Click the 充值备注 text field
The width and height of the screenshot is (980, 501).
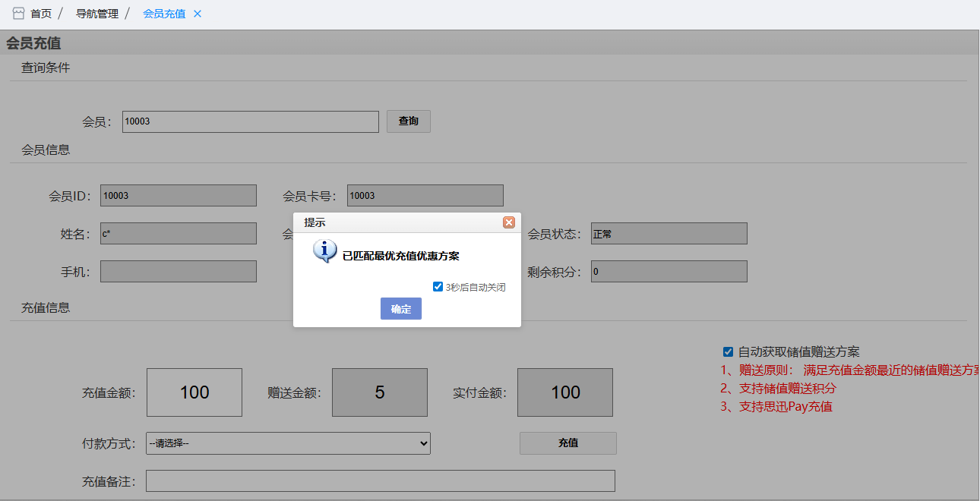380,481
